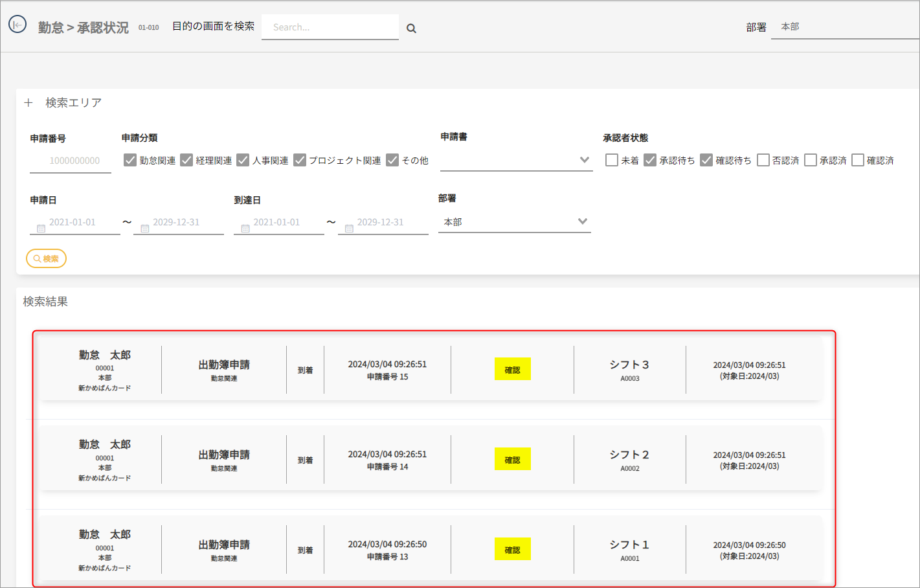Click yellow 確認 button for 申請番号 13
The image size is (920, 588).
[512, 549]
